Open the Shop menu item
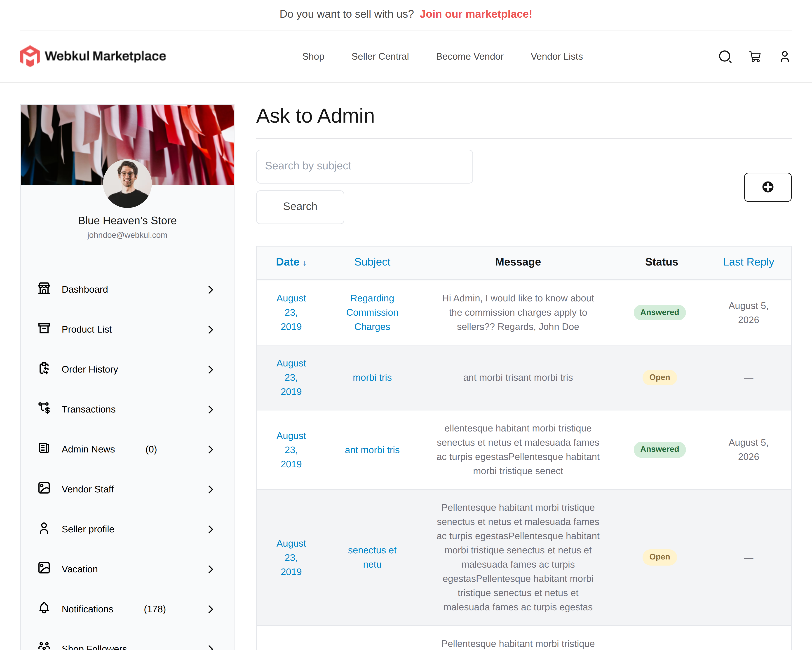 (x=313, y=56)
